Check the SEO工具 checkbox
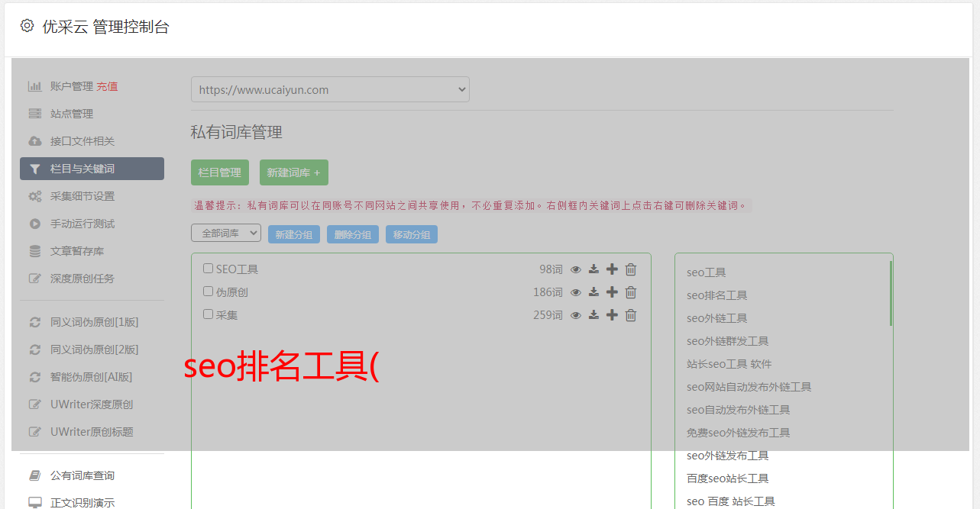980x509 pixels. coord(208,269)
